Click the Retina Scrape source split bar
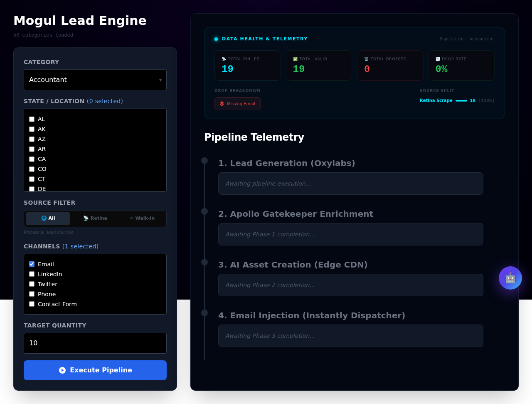Image resolution: width=532 pixels, height=404 pixels. click(461, 101)
